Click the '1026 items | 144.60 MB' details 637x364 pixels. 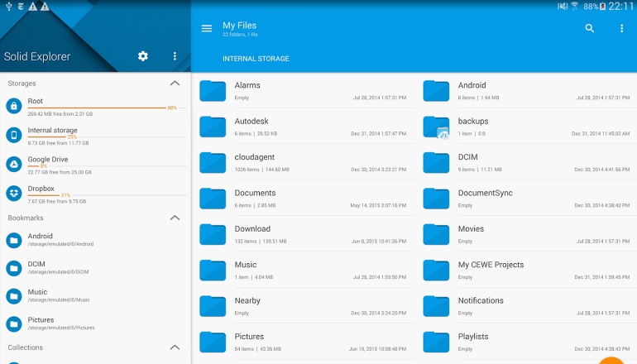[262, 170]
